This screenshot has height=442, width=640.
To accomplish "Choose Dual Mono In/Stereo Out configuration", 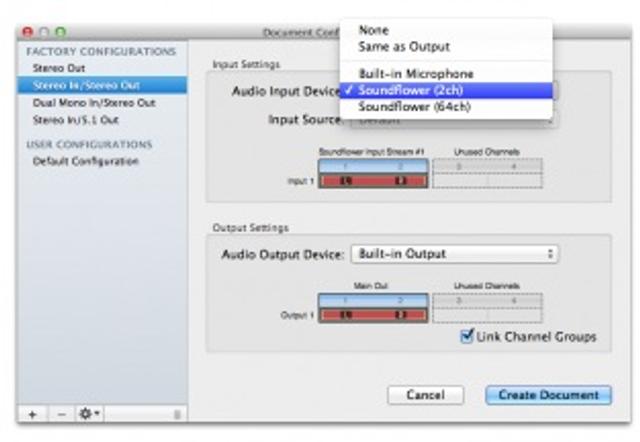I will click(102, 103).
